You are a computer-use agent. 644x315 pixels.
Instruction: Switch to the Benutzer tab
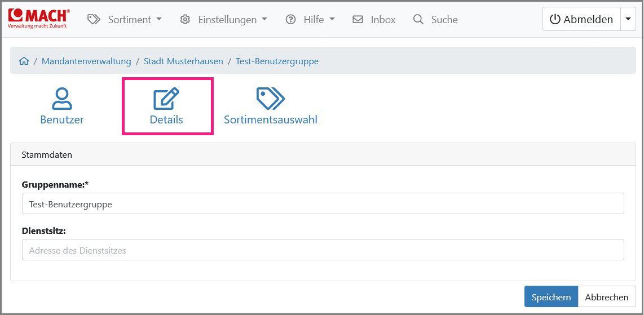coord(62,107)
